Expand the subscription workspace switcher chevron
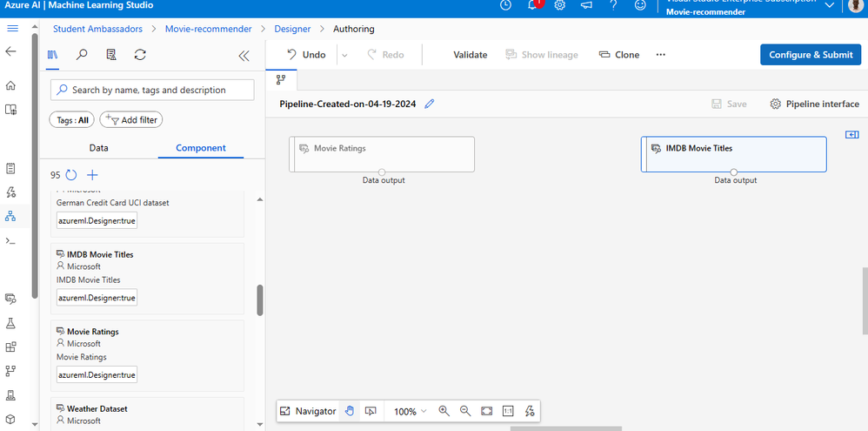Viewport: 868px width, 431px height. [829, 5]
